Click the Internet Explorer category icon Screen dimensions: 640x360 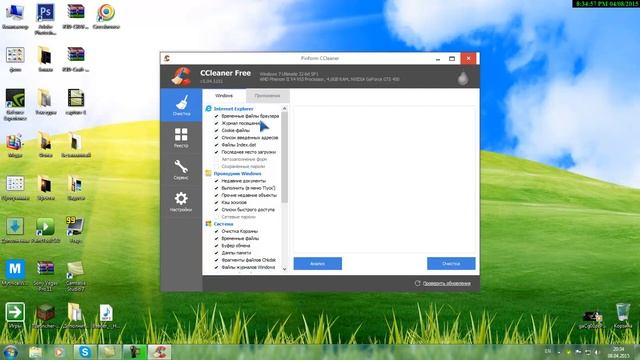tap(208, 109)
